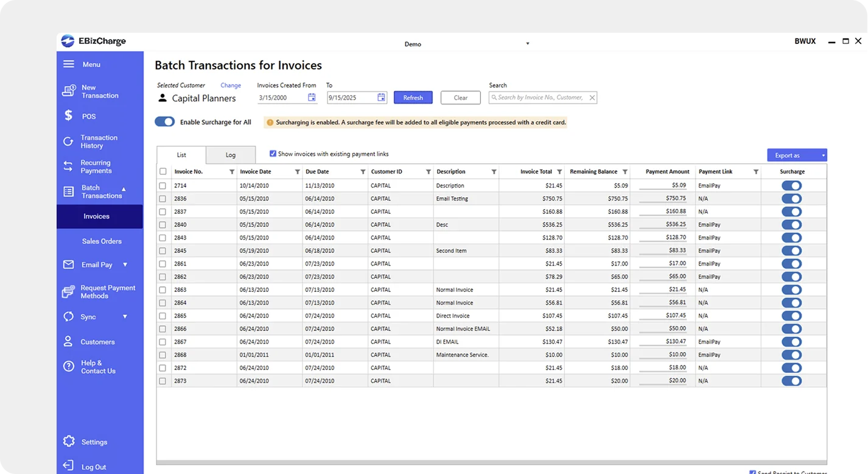
Task: Switch to the Log tab
Action: [x=231, y=155]
